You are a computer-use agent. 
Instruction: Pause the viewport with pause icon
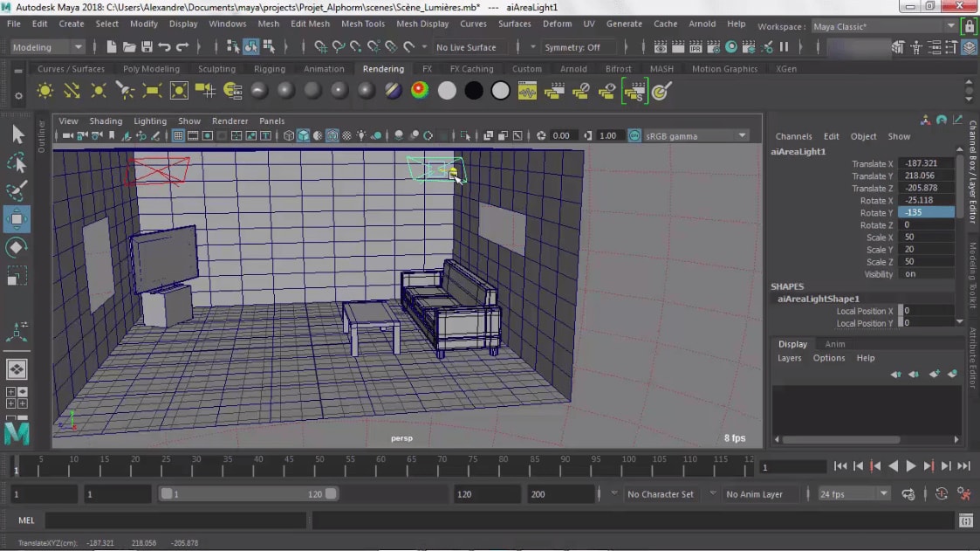coord(784,47)
